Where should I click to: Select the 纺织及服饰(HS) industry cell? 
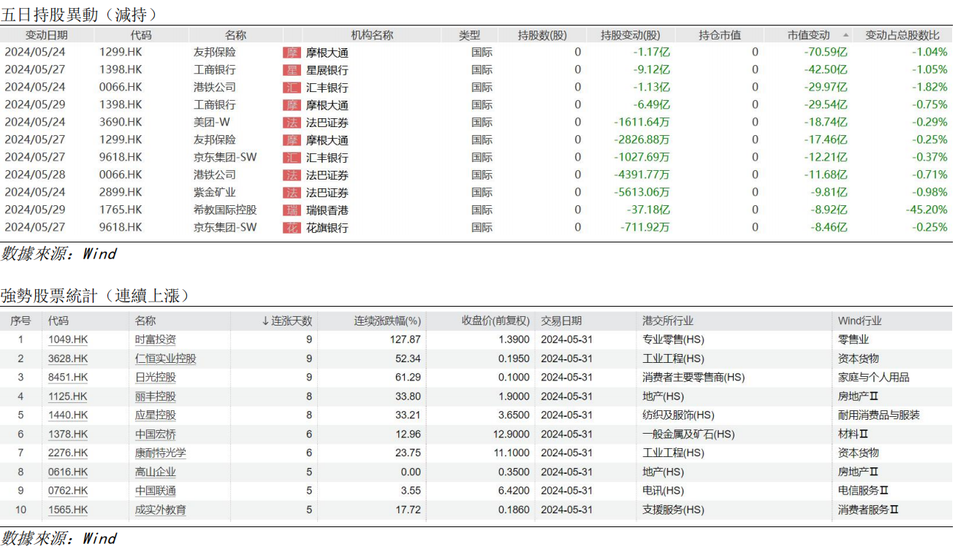[x=678, y=415]
